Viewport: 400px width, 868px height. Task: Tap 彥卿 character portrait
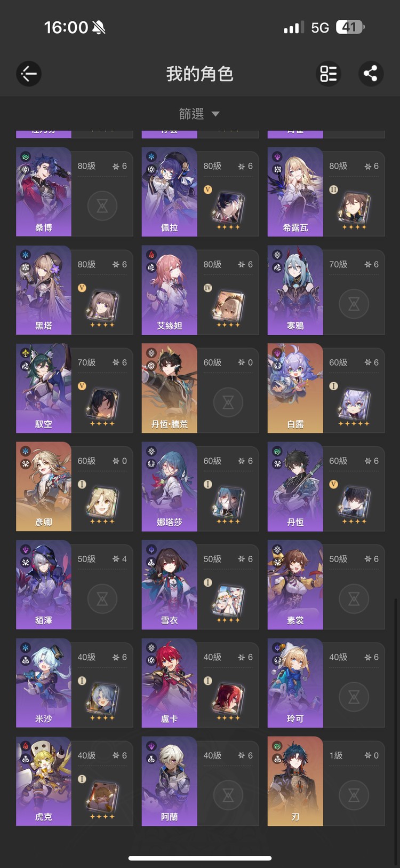[44, 486]
